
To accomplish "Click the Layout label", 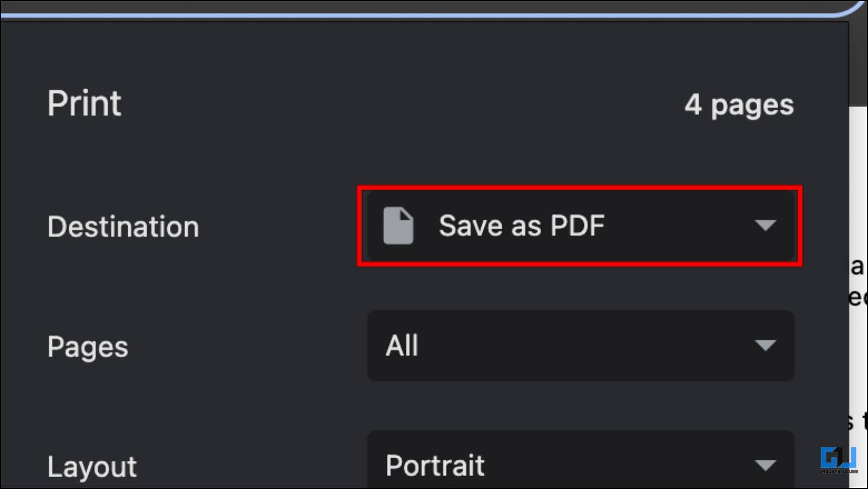I will tap(92, 467).
